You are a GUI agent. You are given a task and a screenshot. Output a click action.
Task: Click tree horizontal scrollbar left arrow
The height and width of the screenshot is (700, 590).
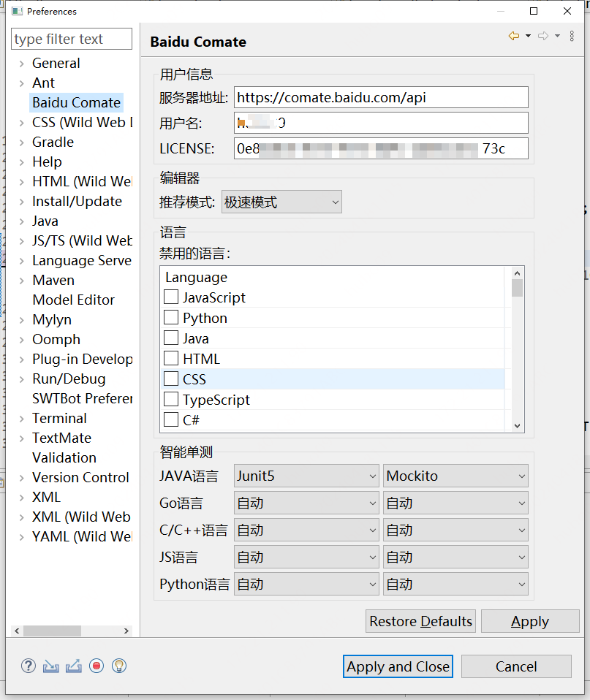point(17,631)
